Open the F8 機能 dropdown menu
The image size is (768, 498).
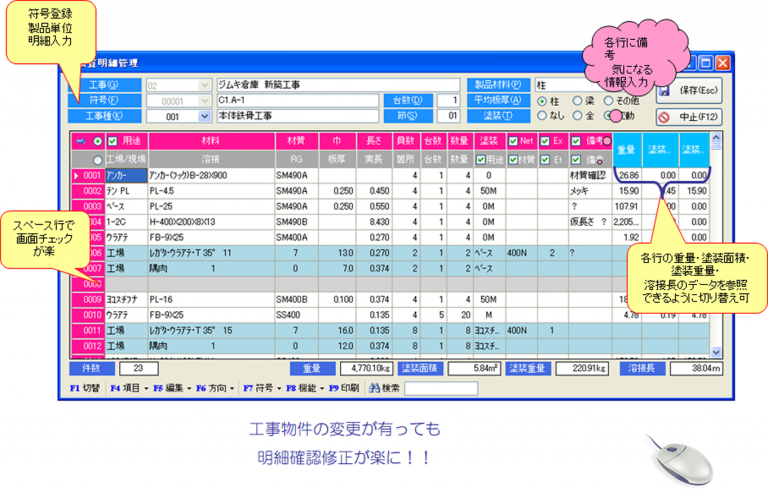click(305, 388)
